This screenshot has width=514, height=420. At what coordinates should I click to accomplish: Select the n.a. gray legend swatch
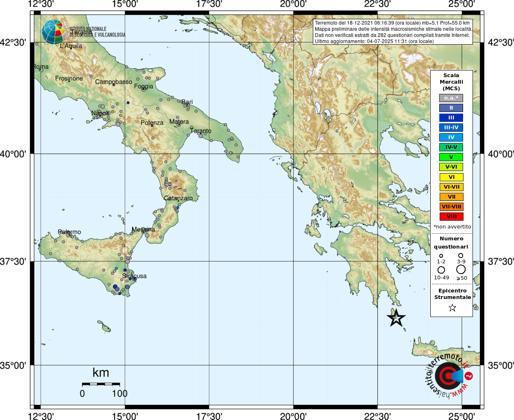point(451,98)
